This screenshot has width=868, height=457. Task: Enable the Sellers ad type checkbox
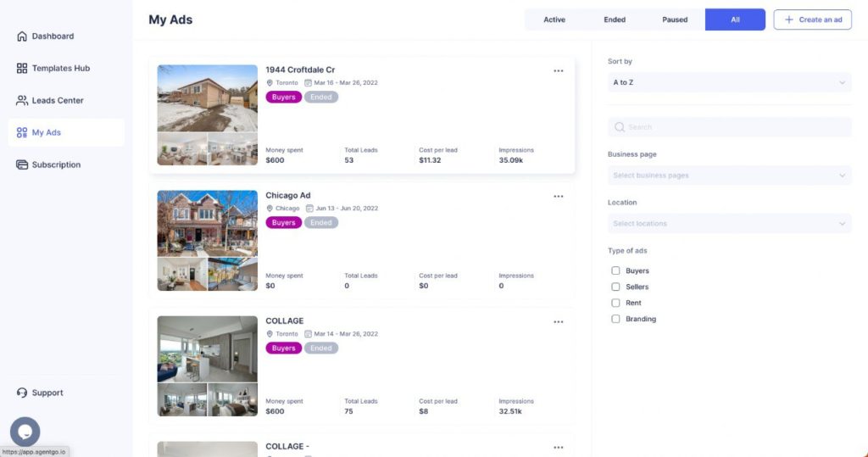pos(615,287)
